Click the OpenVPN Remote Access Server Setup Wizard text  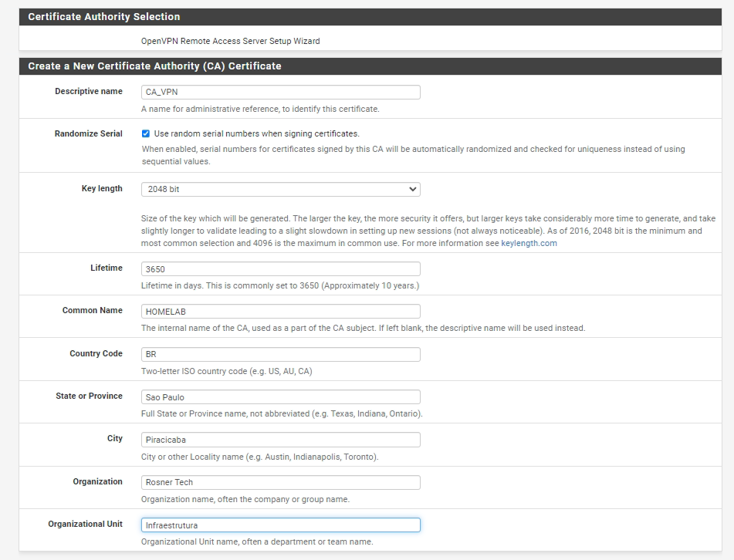[230, 41]
